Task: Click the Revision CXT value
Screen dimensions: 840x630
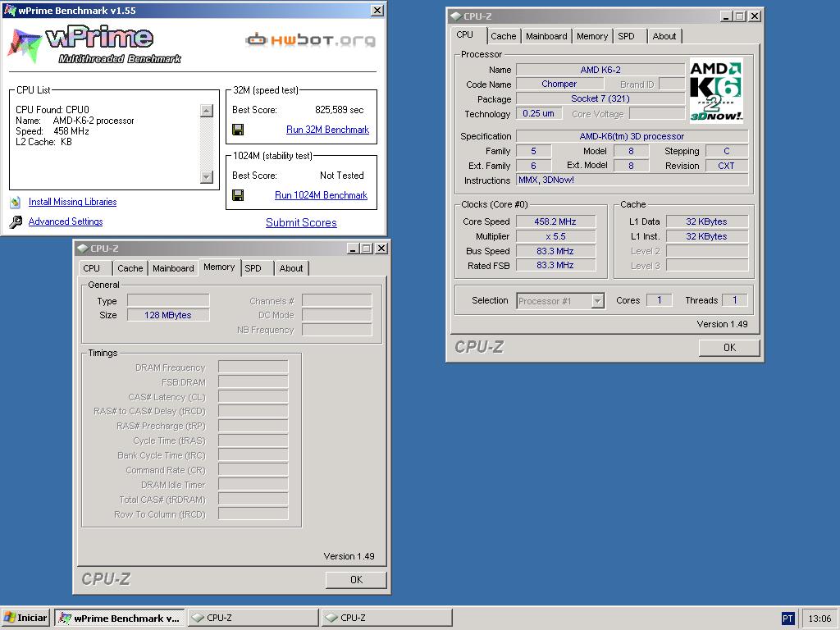Action: pos(726,166)
